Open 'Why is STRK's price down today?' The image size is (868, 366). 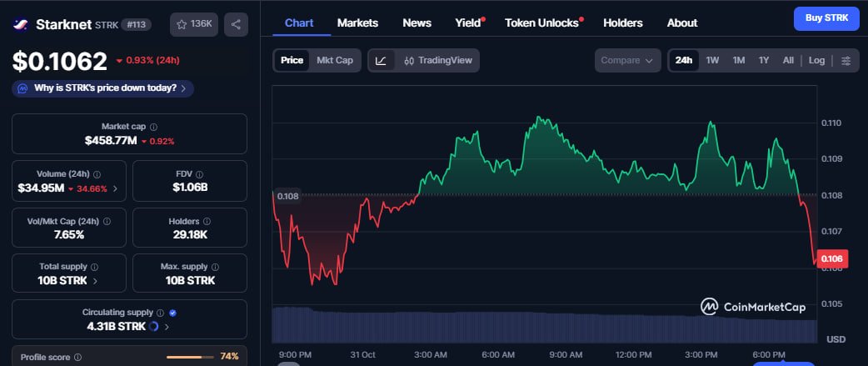pyautogui.click(x=104, y=88)
